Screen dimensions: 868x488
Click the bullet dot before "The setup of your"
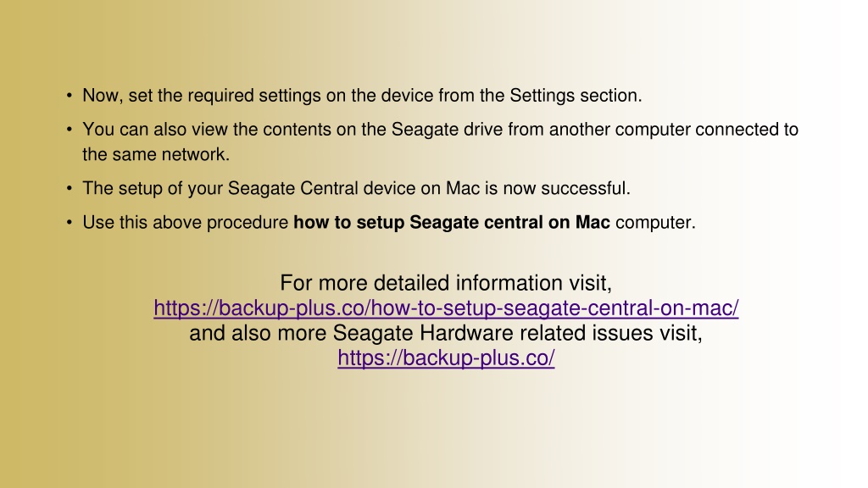click(x=70, y=189)
